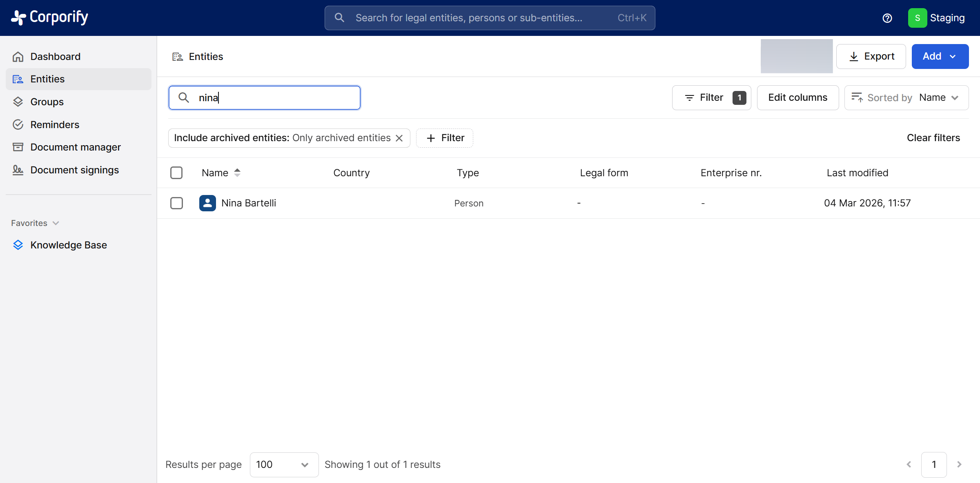Open the help question mark icon
This screenshot has width=980, height=483.
pos(887,18)
